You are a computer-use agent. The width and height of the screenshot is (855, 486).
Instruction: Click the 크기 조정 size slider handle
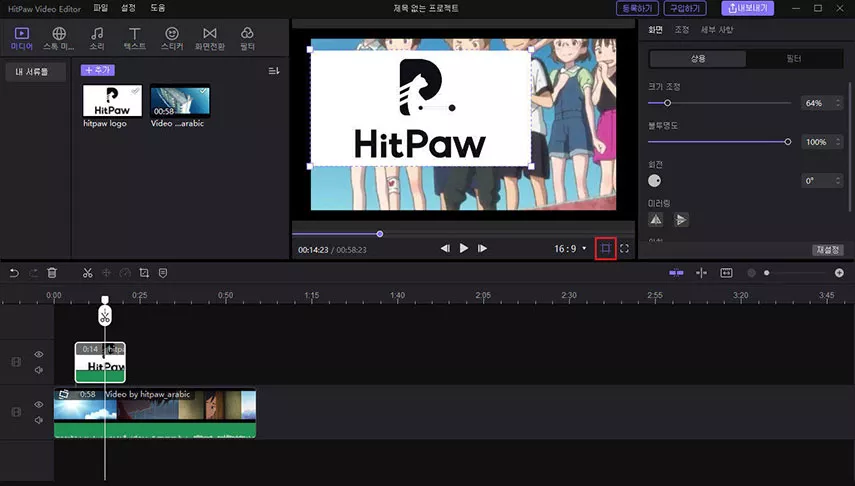667,103
